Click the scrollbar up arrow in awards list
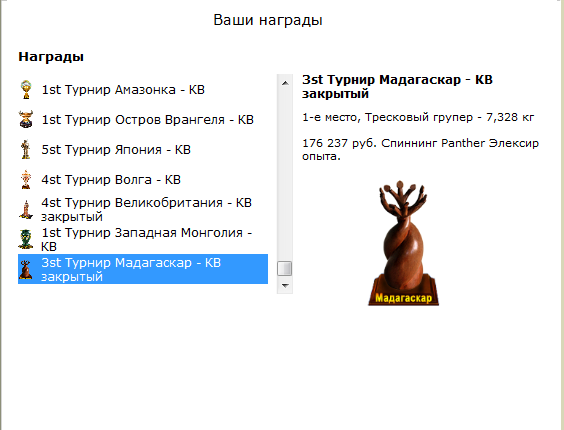The height and width of the screenshot is (430, 564). click(285, 83)
